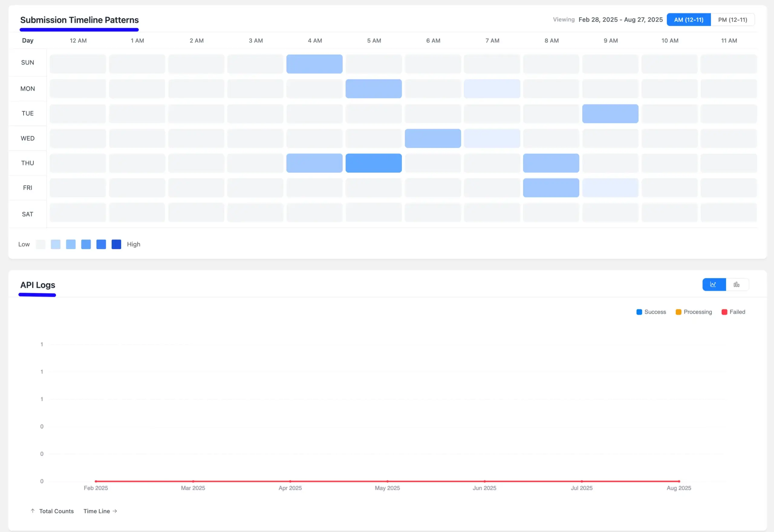Click the May 2025 failed data point
Viewport: 774px width, 532px height.
coord(387,481)
